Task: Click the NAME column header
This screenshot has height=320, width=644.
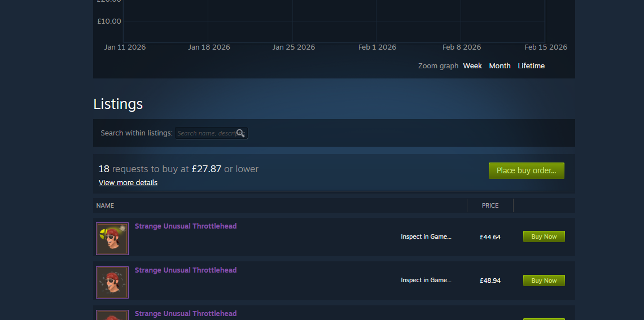Action: 105,205
